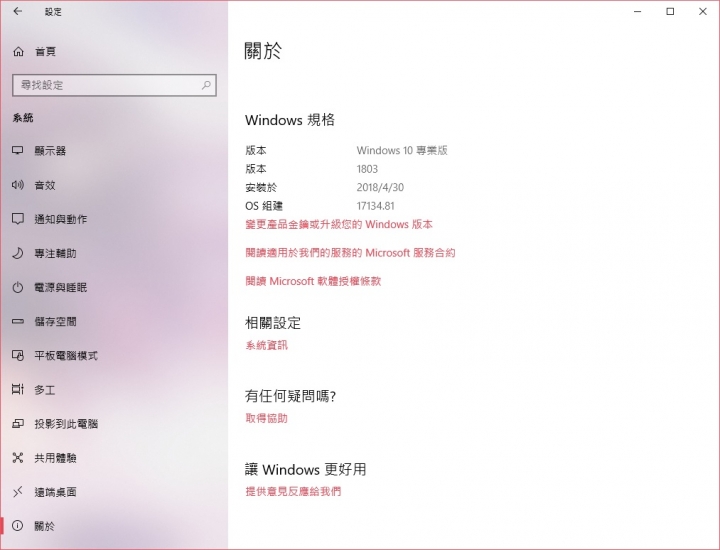This screenshot has width=720, height=550.
Task: Click 取得協助 help link
Action: point(266,418)
